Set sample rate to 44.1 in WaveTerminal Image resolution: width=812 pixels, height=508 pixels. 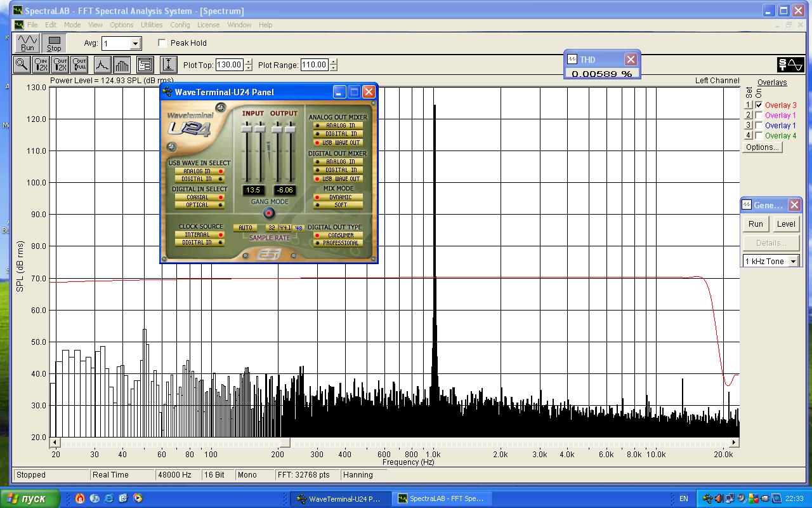coord(285,228)
